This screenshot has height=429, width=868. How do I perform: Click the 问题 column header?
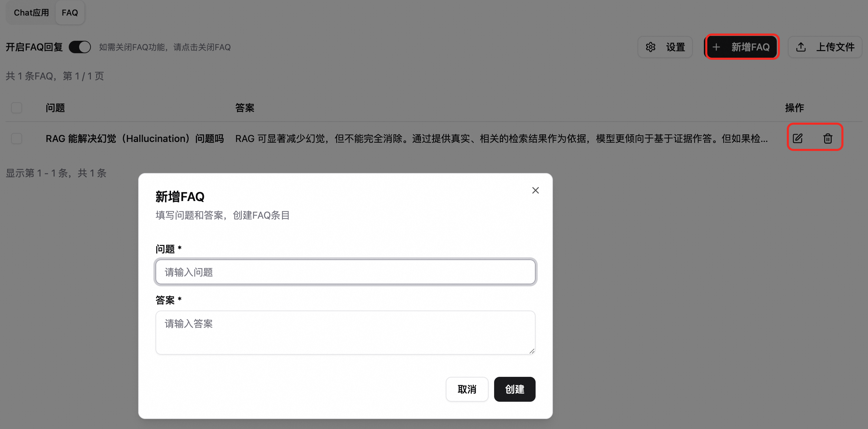point(55,108)
